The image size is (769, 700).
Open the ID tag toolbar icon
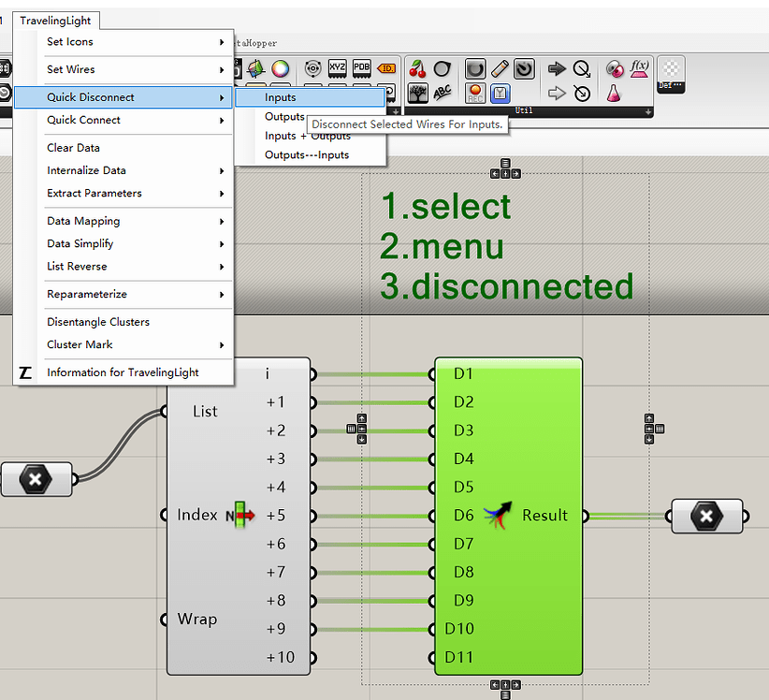point(385,68)
